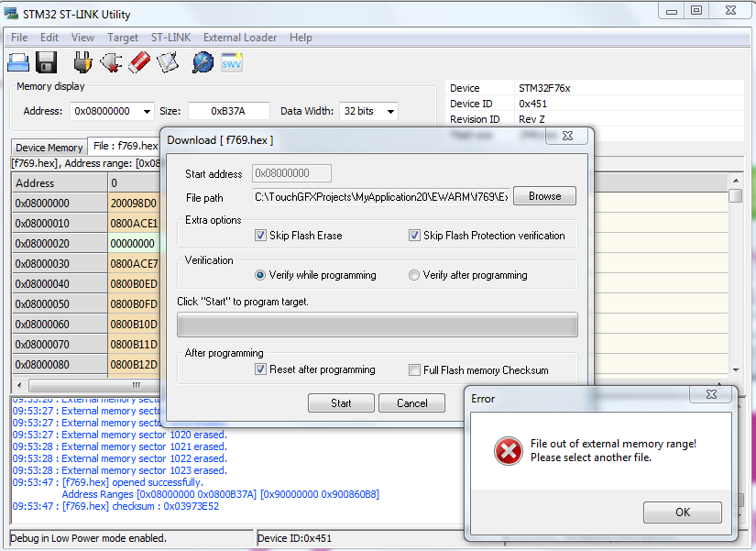Click log line 'External memory sector 1023 erased'

pyautogui.click(x=119, y=470)
